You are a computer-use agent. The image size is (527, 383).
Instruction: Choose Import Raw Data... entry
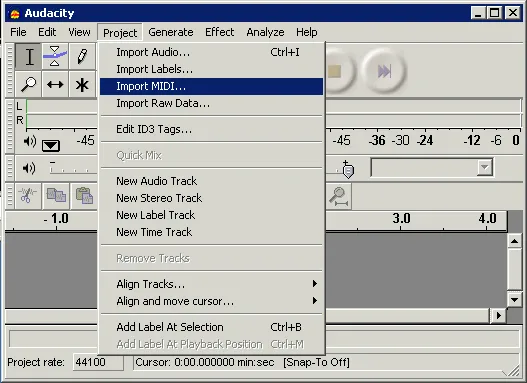212,103
